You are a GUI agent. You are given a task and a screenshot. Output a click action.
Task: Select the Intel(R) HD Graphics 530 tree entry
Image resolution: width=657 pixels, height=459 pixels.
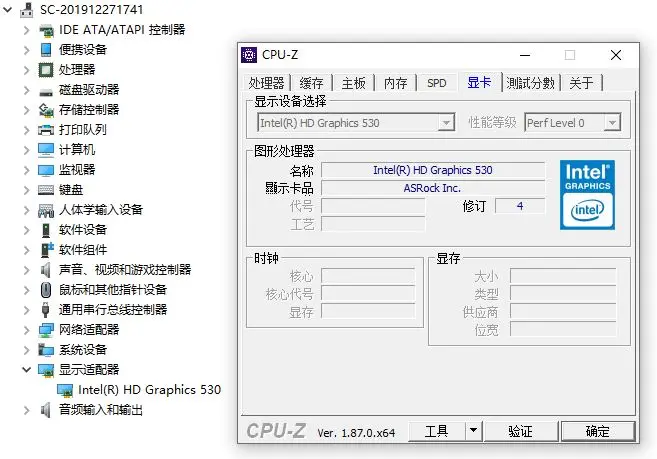coord(149,390)
